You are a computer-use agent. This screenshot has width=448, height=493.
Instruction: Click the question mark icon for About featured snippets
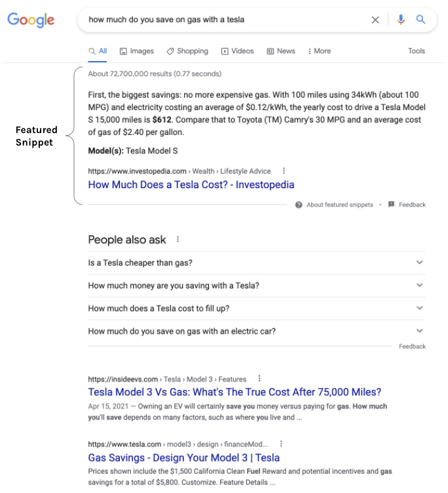pyautogui.click(x=299, y=205)
